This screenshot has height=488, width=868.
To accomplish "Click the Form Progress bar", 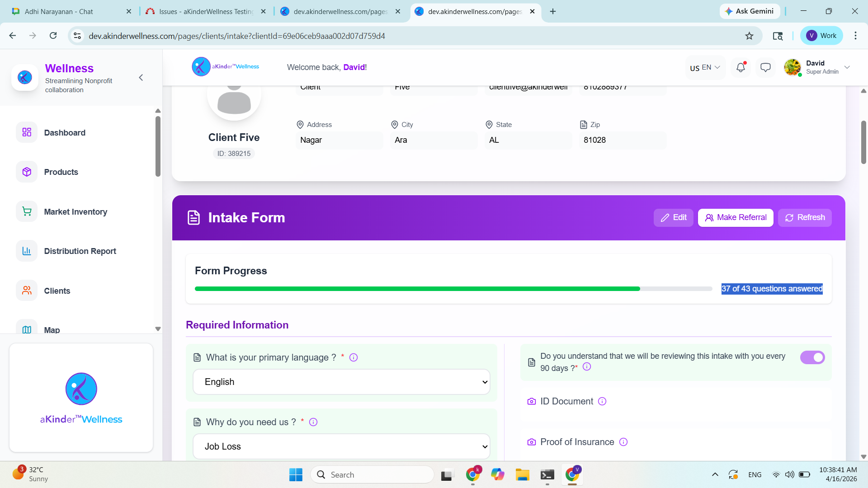I will (453, 289).
